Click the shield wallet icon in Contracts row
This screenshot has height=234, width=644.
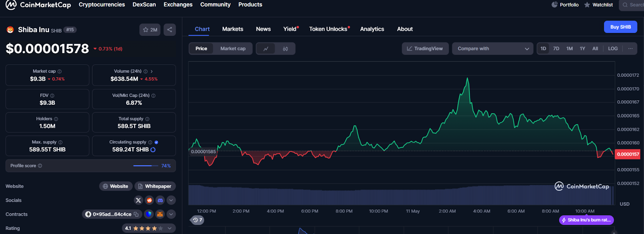click(149, 214)
